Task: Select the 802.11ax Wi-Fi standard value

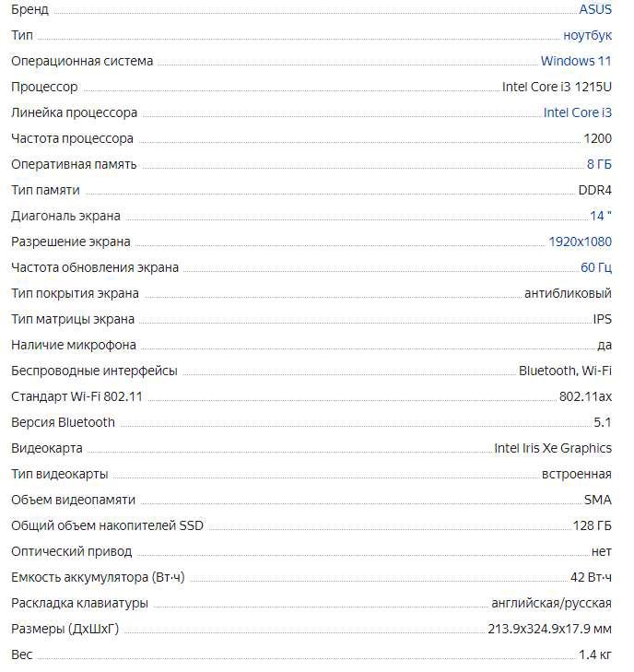Action: (x=585, y=396)
